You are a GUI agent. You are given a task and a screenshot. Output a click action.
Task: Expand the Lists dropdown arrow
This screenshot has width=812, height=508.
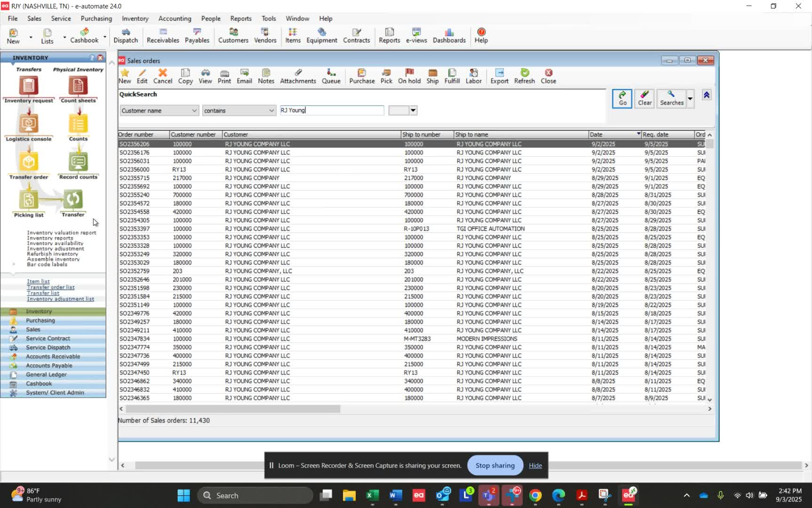pos(64,37)
